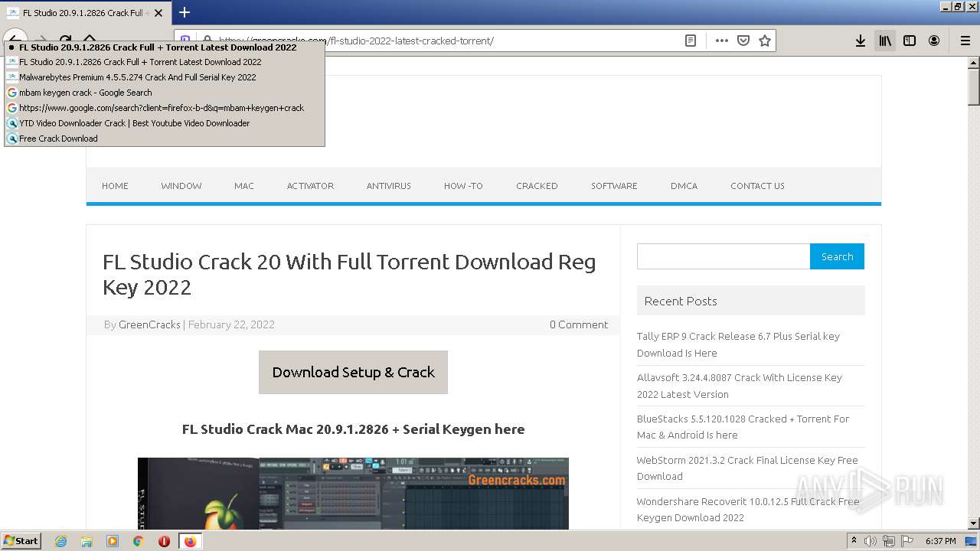Screen dimensions: 980x551
Task: Open the HOME nav item
Action: (115, 186)
